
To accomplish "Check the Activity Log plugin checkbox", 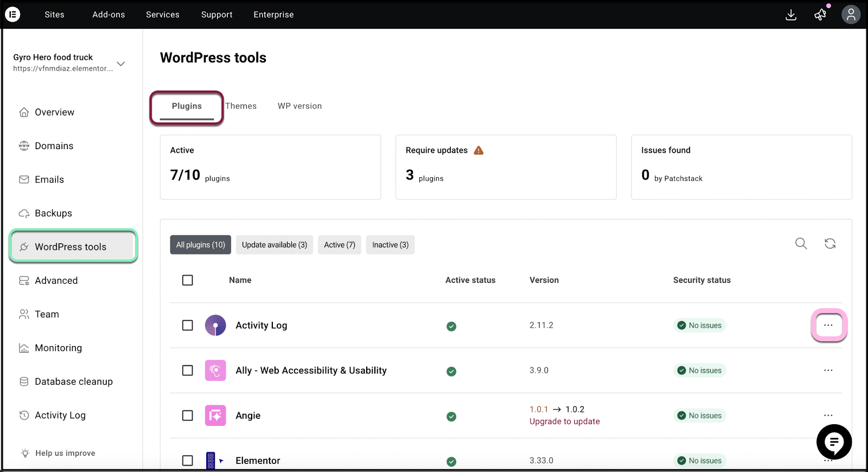I will pos(188,325).
